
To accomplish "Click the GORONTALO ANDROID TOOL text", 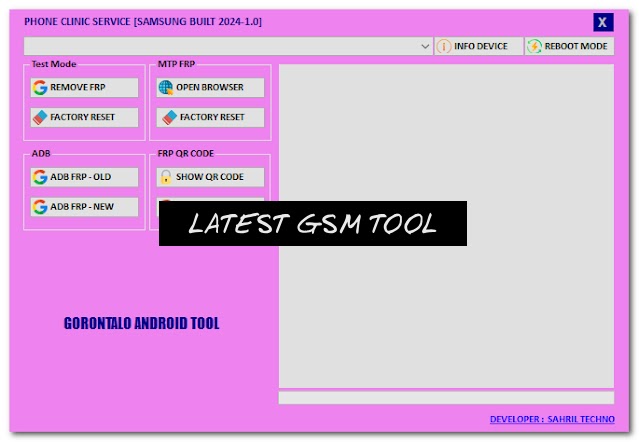I will tap(141, 323).
